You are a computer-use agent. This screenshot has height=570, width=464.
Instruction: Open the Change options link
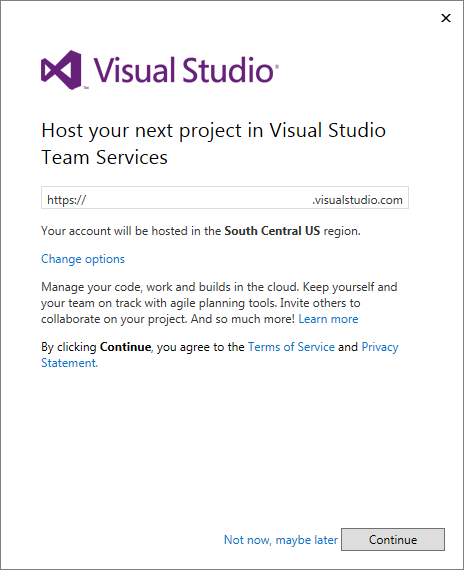[83, 259]
